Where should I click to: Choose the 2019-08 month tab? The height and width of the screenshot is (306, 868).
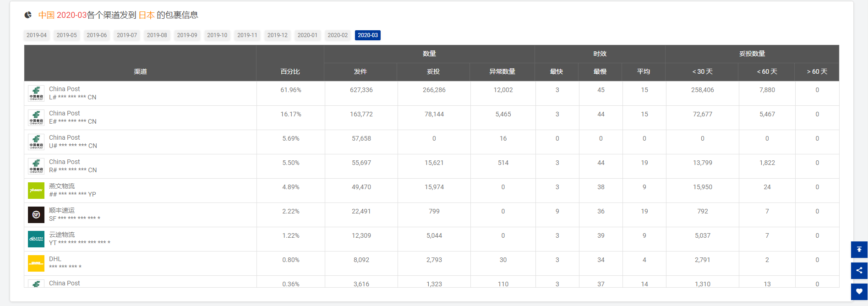(x=157, y=35)
